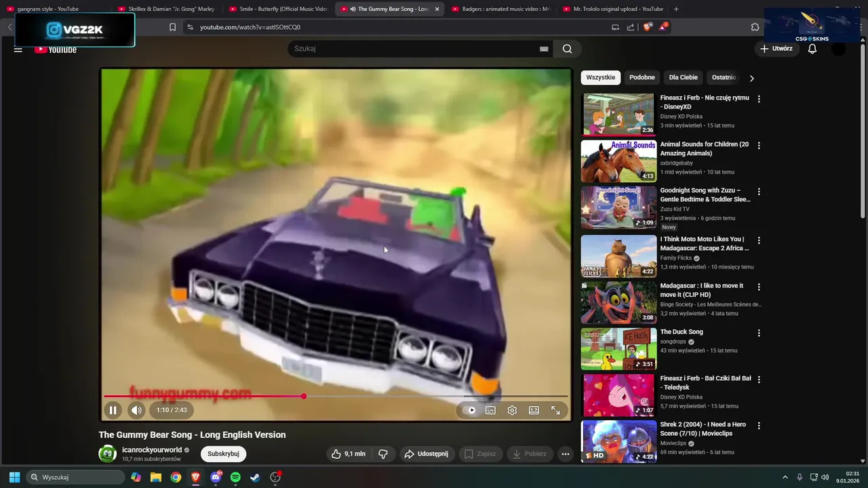Open options menu for Shrek 2 Hero Scene
The height and width of the screenshot is (488, 868).
[759, 426]
